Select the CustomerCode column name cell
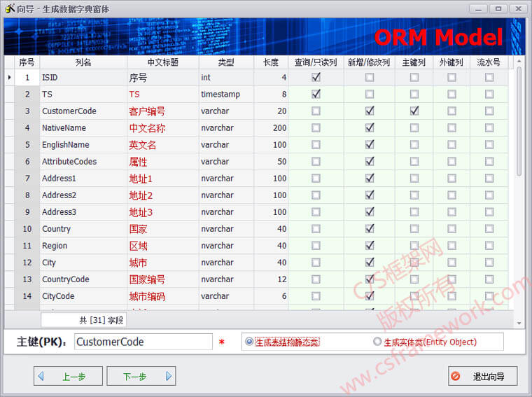 (x=83, y=111)
